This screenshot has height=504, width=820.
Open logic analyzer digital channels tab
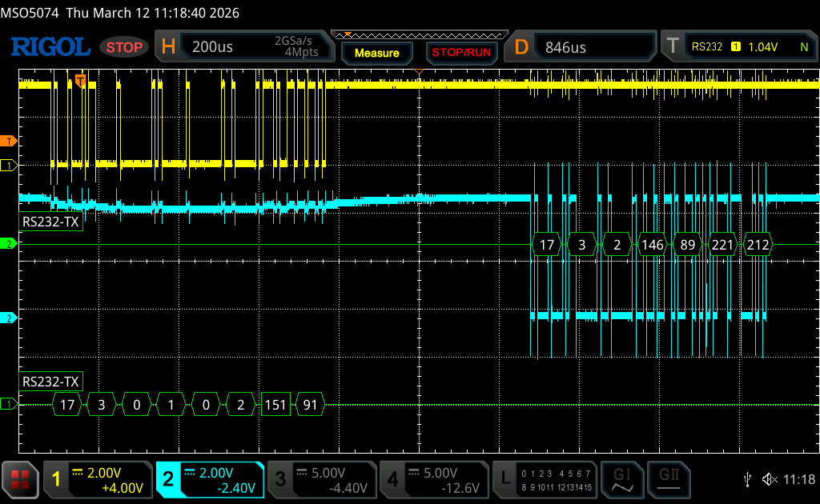[546, 479]
